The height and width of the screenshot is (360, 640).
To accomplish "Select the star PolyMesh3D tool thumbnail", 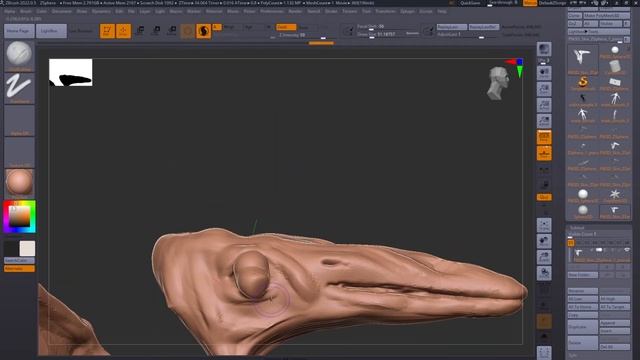I will click(615, 194).
